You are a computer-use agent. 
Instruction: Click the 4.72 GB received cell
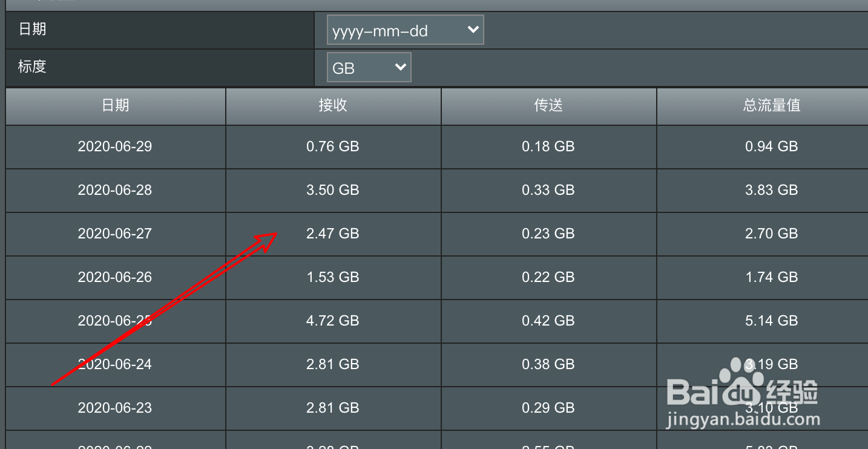point(333,321)
